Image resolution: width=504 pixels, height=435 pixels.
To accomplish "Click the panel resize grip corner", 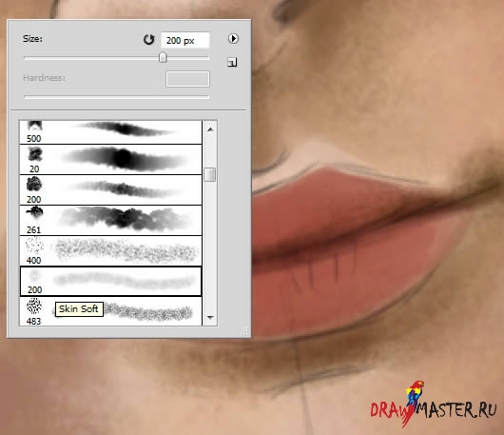I will tap(245, 331).
